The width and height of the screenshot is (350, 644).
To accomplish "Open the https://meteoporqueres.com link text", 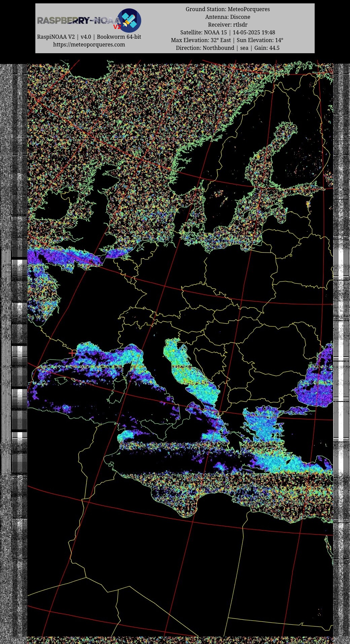I will 89,44.
